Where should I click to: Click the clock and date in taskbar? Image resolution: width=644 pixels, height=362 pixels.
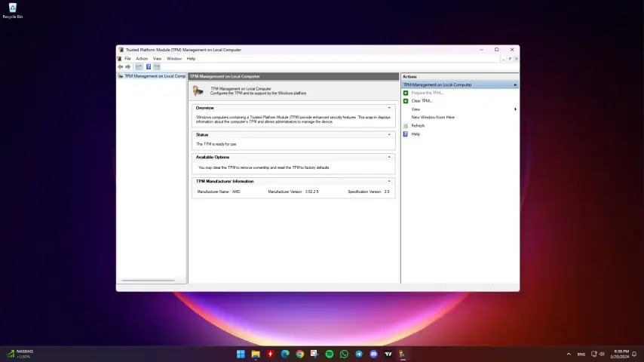tap(619, 354)
